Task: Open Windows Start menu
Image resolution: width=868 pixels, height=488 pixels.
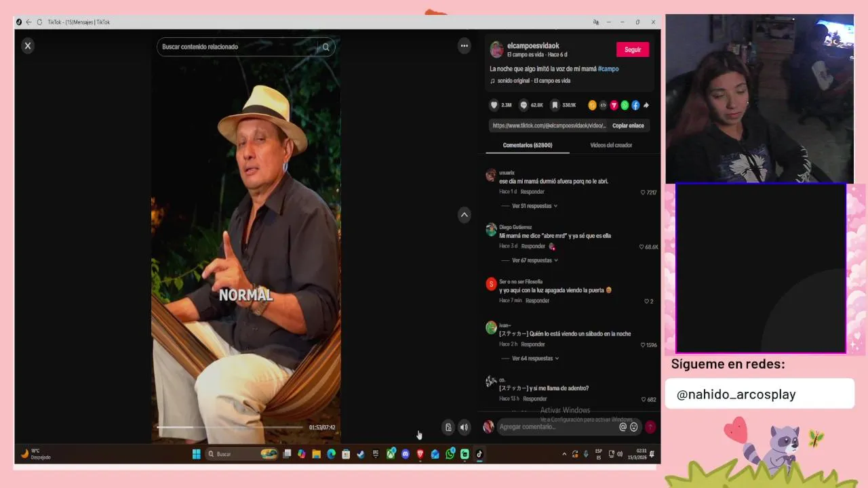Action: tap(196, 454)
